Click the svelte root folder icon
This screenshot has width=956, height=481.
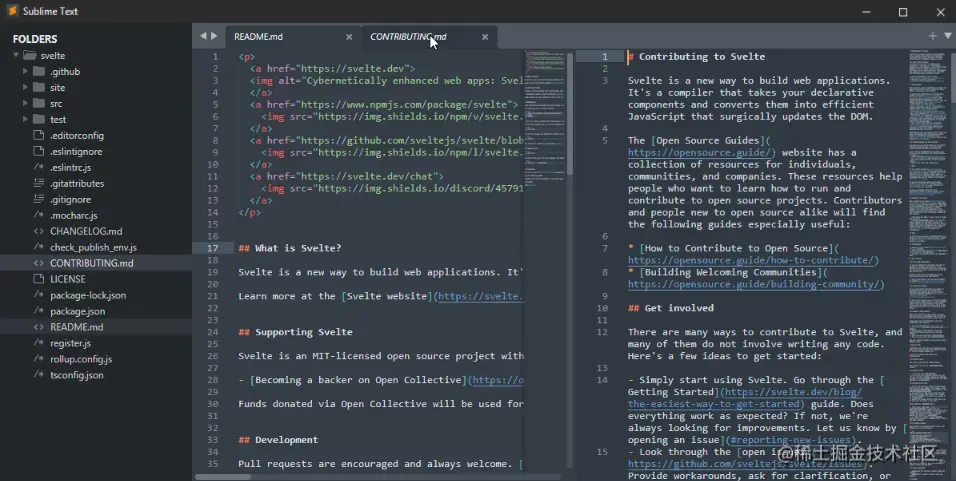pos(30,55)
